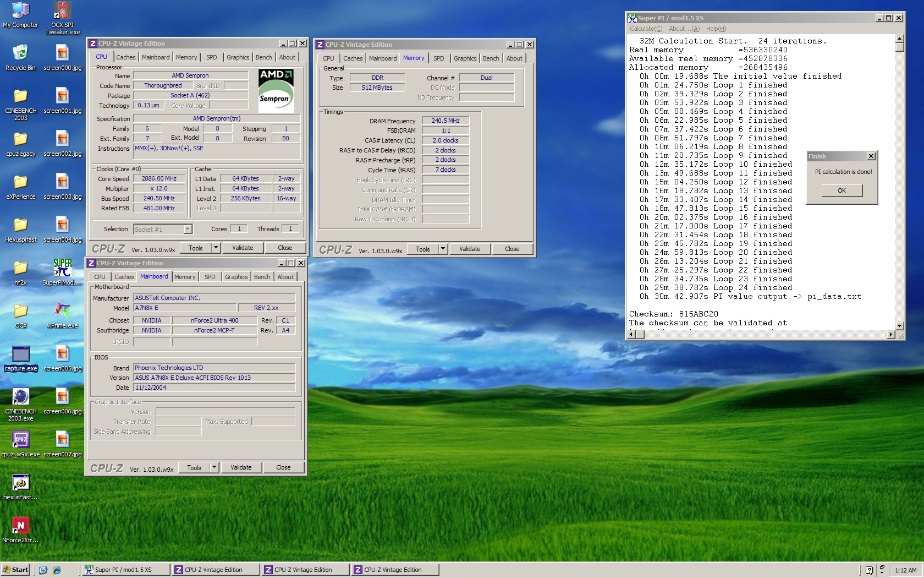The image size is (924, 578).
Task: Select screen005.jpg desktop file
Action: [x=62, y=358]
